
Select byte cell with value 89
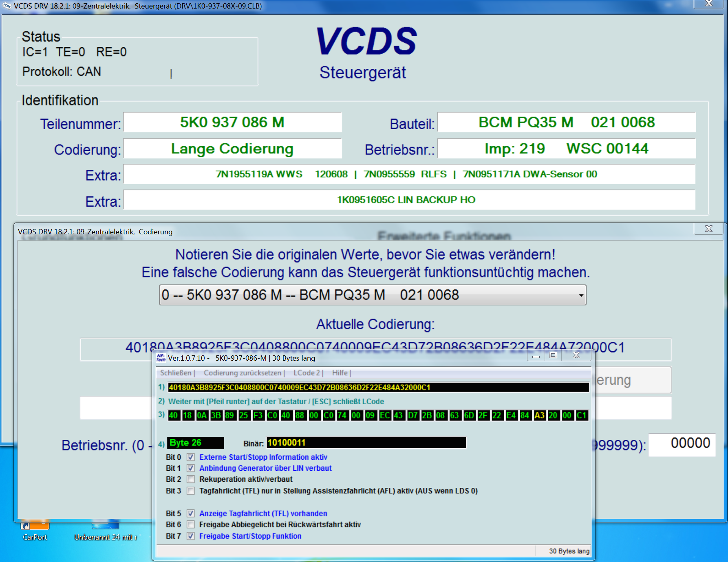pyautogui.click(x=229, y=415)
